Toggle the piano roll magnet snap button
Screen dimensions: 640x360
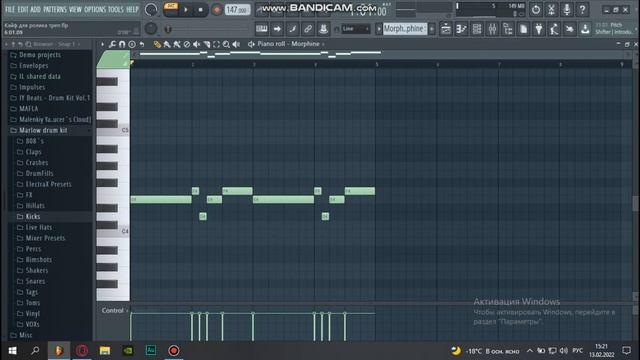(122, 44)
